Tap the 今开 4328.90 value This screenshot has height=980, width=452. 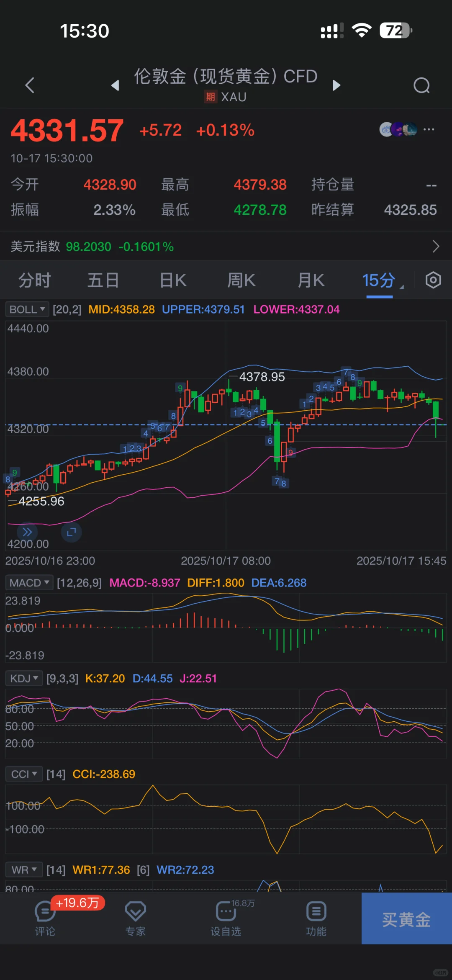coord(110,185)
